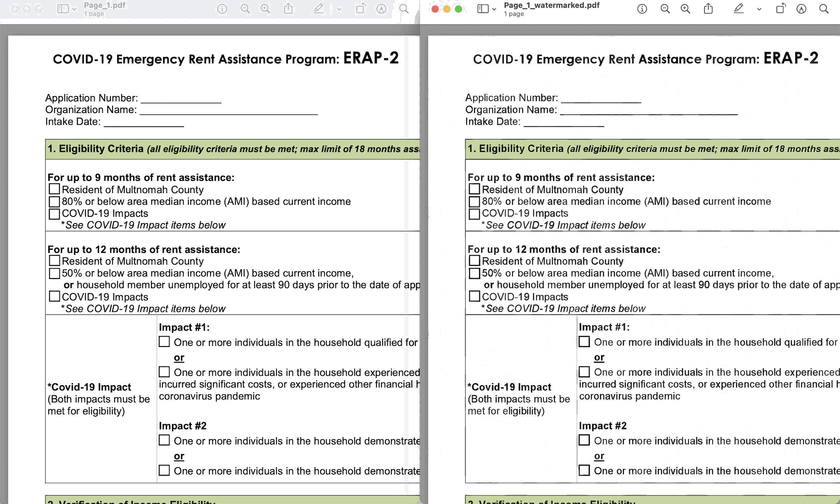Click the sidebar toggle icon on left PDF

(x=63, y=9)
